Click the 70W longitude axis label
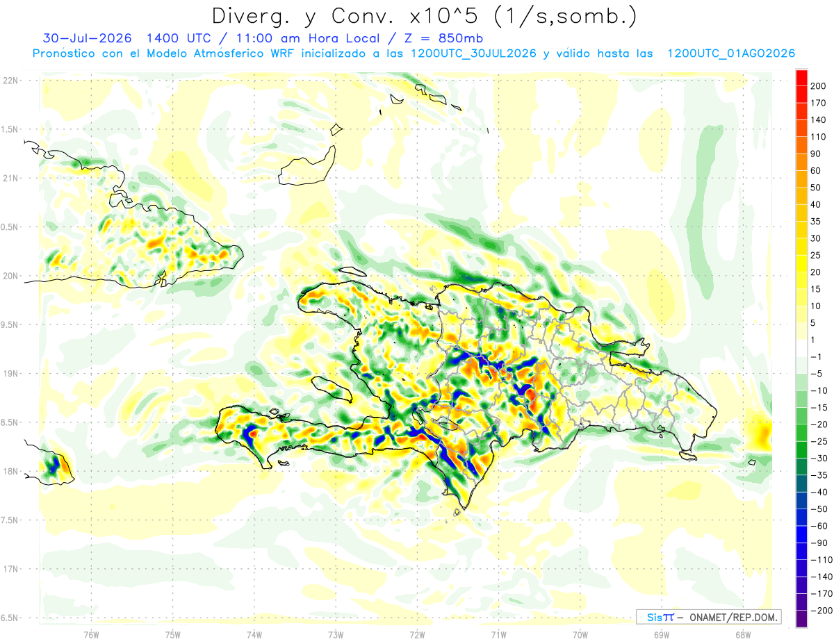 [580, 634]
